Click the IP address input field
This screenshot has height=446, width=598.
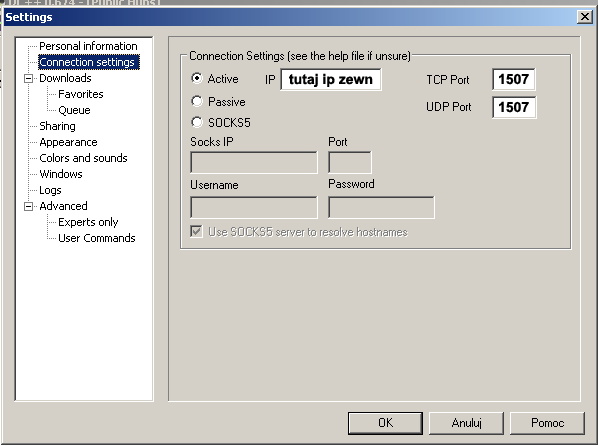[331, 79]
